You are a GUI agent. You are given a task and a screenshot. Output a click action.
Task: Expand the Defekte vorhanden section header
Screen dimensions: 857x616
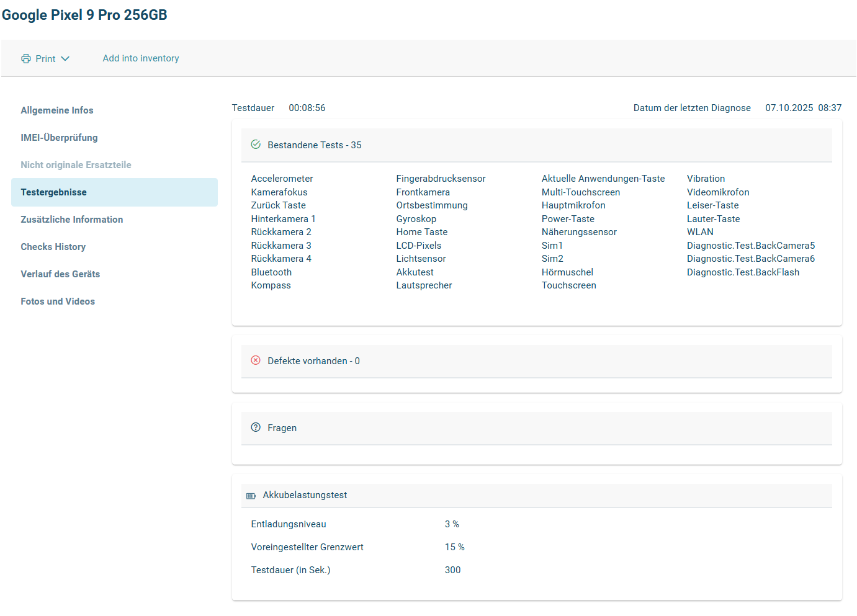pos(536,361)
